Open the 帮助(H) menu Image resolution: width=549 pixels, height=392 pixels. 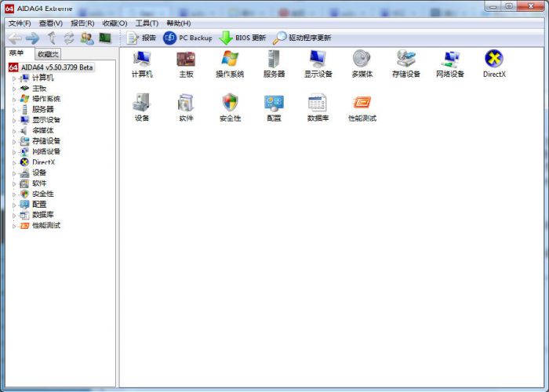[x=179, y=23]
